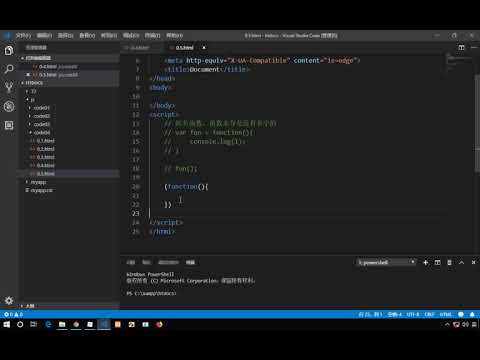The image size is (480, 360).
Task: Kill the terminal with trash icon
Action: (x=449, y=263)
